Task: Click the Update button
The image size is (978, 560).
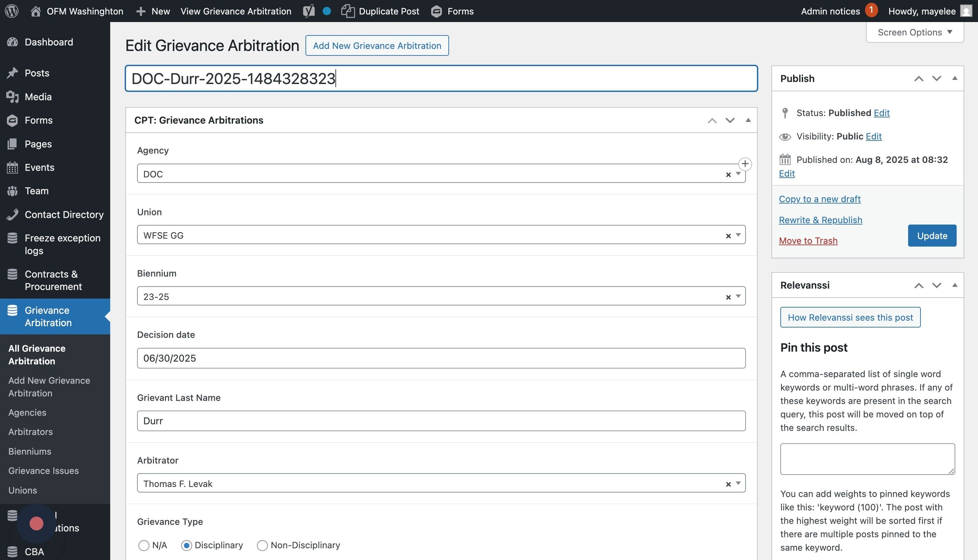Action: [932, 235]
